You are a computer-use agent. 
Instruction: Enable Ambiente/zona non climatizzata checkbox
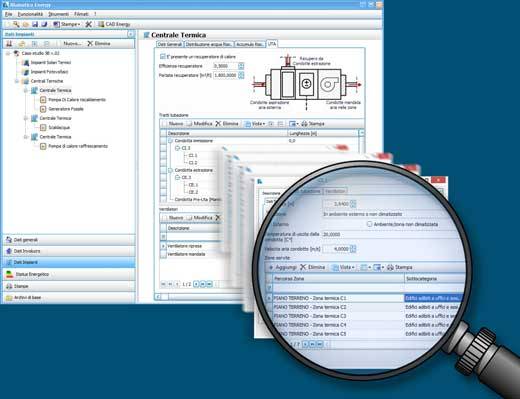[x=369, y=224]
